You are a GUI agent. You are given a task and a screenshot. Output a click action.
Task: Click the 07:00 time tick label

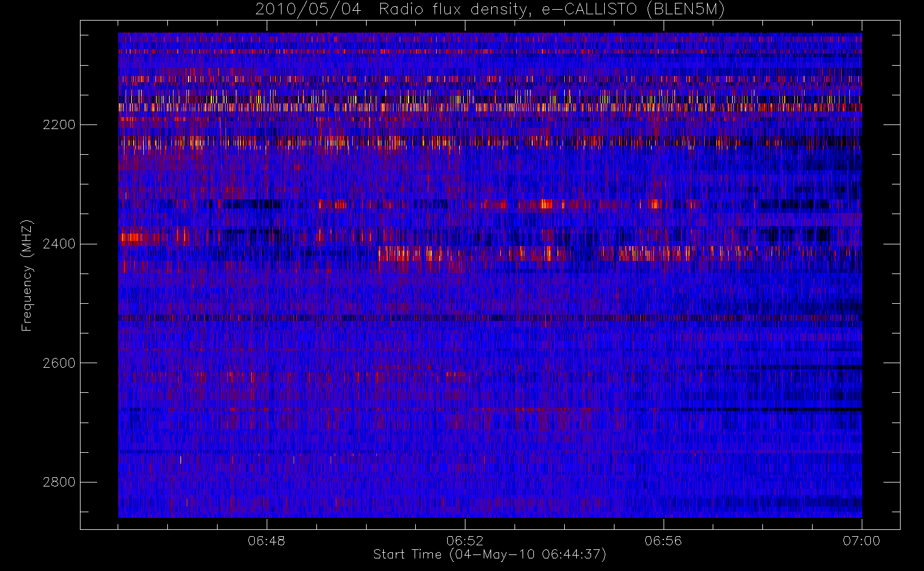click(x=861, y=541)
